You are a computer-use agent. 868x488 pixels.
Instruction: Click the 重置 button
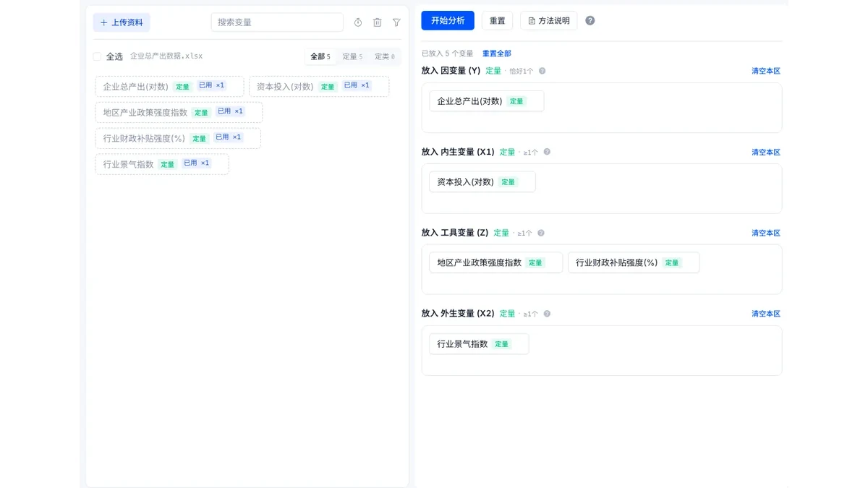[x=498, y=20]
